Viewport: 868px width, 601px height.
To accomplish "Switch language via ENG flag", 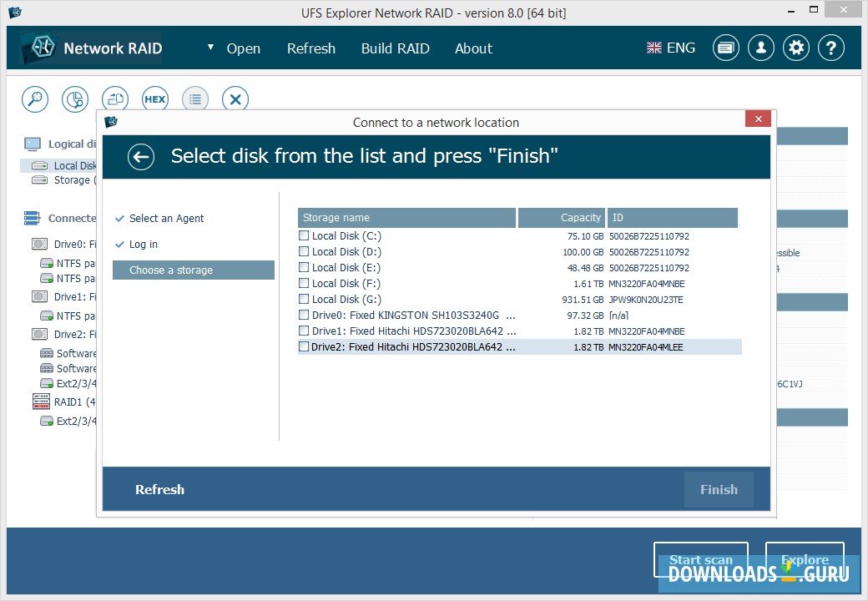I will [670, 48].
